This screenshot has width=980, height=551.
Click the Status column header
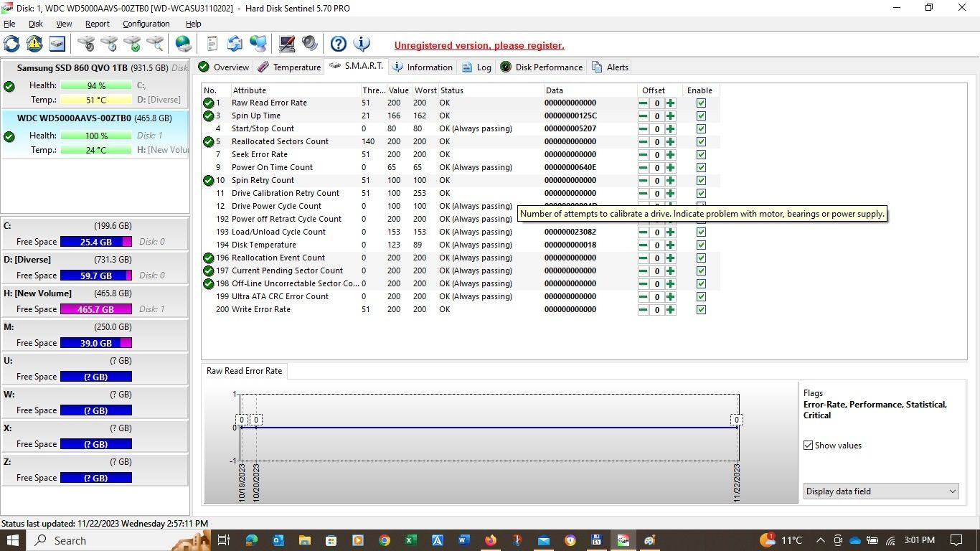[491, 90]
